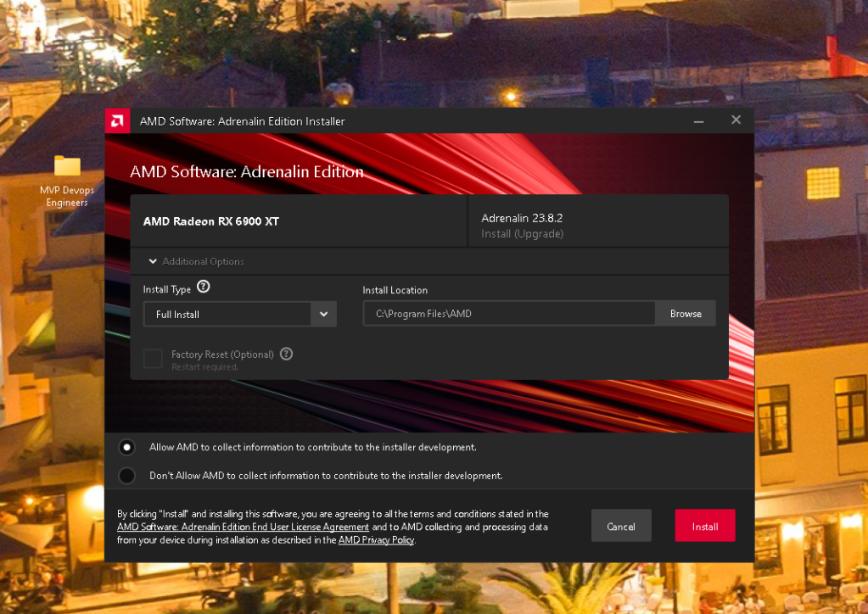Close the AMD installer window
This screenshot has width=868, height=614.
tap(736, 120)
